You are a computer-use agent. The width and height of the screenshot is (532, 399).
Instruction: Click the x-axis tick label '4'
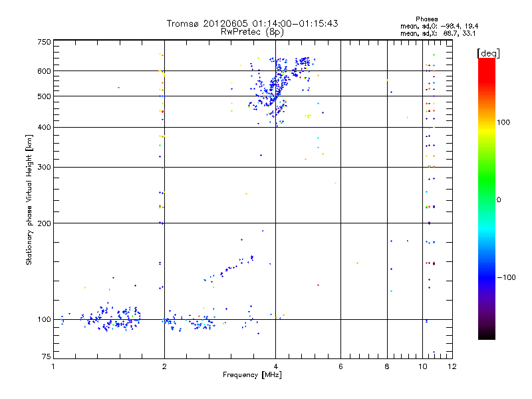pyautogui.click(x=275, y=366)
